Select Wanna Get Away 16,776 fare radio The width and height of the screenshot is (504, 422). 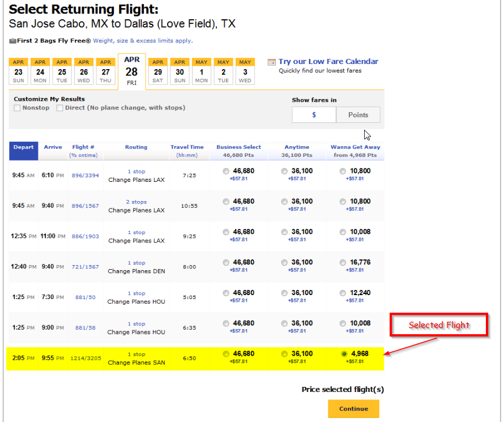click(x=343, y=263)
